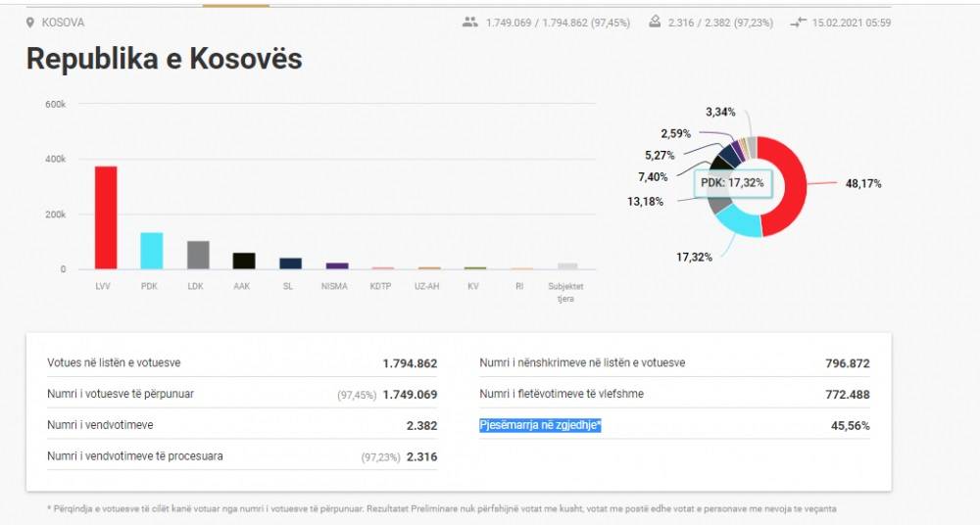Viewport: 980px width, 525px height.
Task: Click the LVV axis label
Action: (x=103, y=286)
